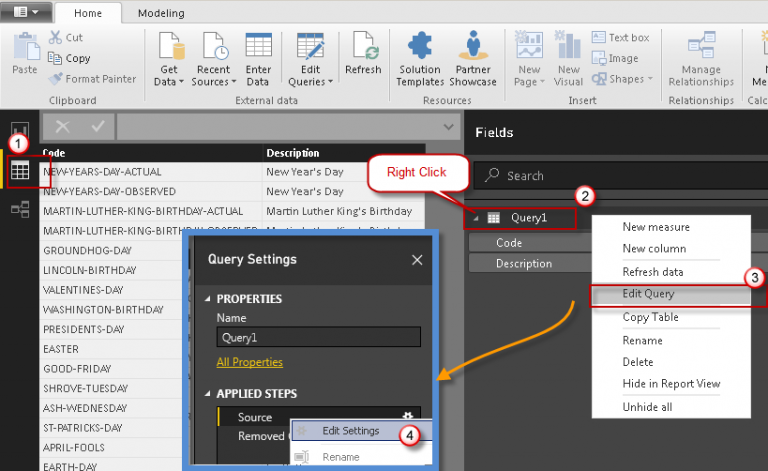
Task: Click the gear icon beside Source step
Action: click(407, 416)
